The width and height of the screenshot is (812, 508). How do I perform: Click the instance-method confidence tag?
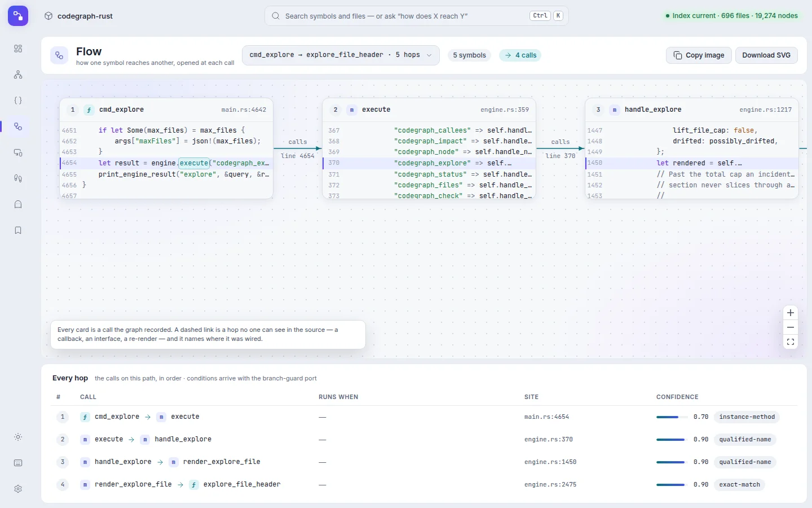coord(747,417)
